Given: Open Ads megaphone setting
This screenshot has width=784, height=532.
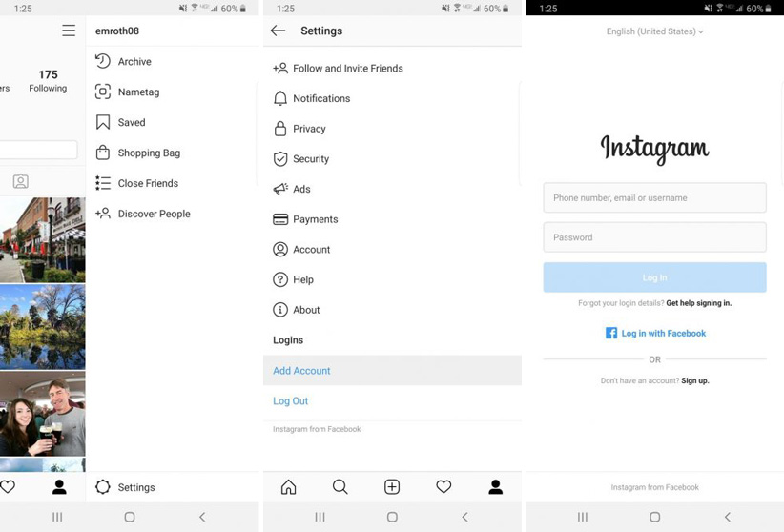Looking at the screenshot, I should 392,189.
